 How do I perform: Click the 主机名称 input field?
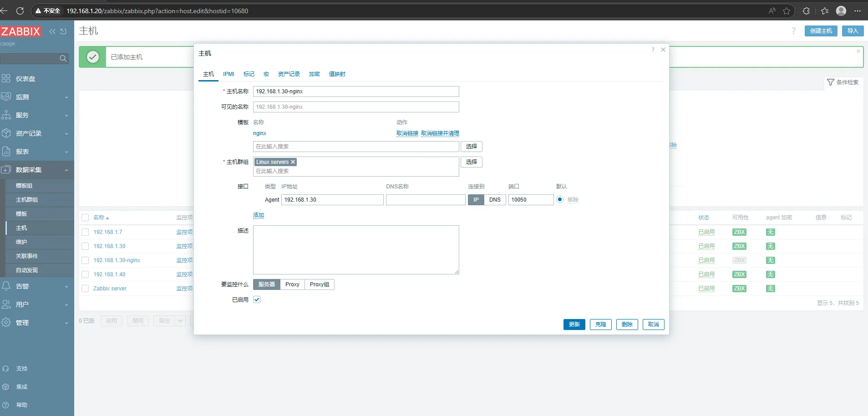click(x=356, y=91)
